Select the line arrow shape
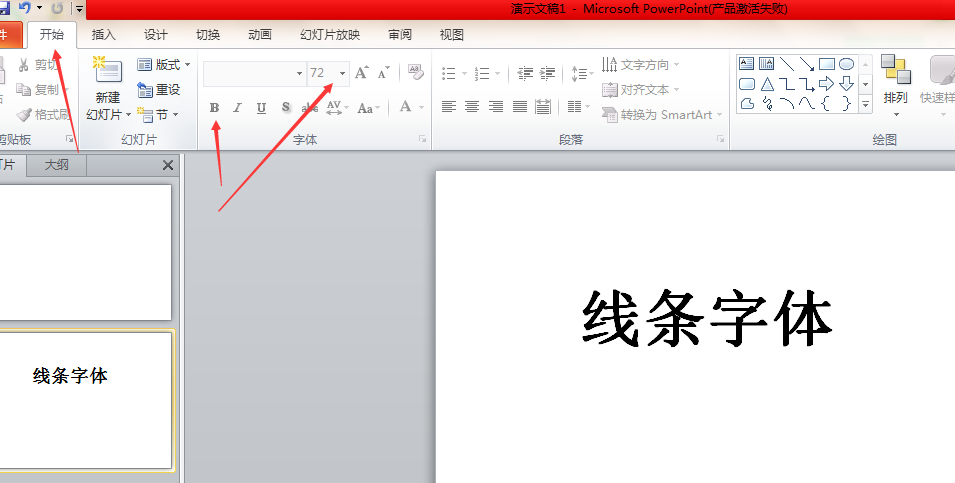The image size is (955, 483). [807, 64]
